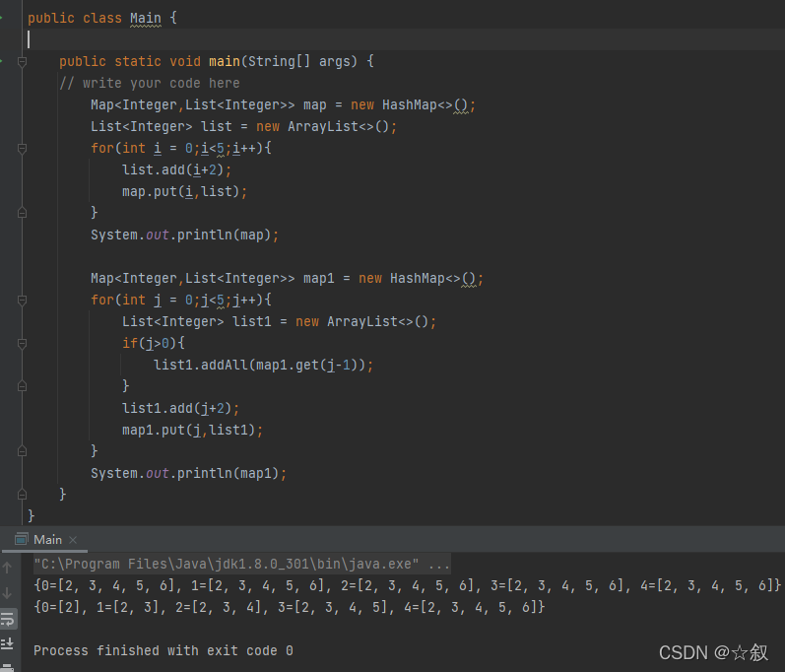Click 'list1.addAll(map1.get(j-1));' statement

(263, 365)
